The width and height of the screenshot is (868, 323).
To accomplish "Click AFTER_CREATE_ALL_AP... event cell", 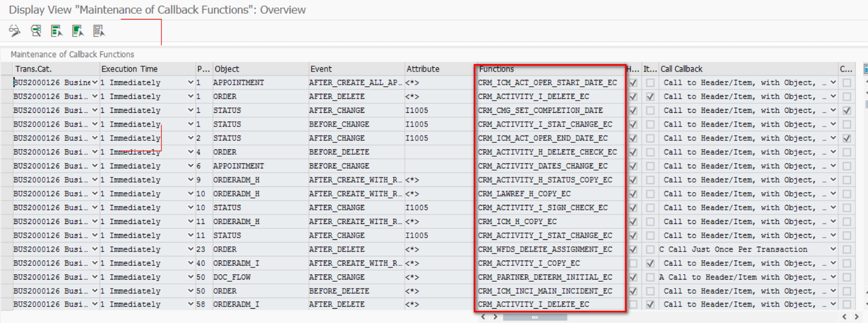I will tap(357, 83).
